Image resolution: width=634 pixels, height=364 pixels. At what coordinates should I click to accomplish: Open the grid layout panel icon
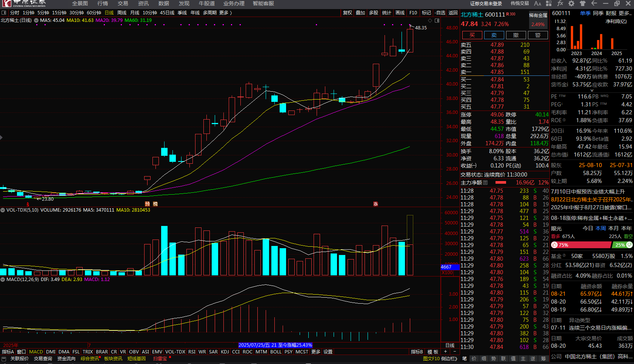[x=549, y=3]
